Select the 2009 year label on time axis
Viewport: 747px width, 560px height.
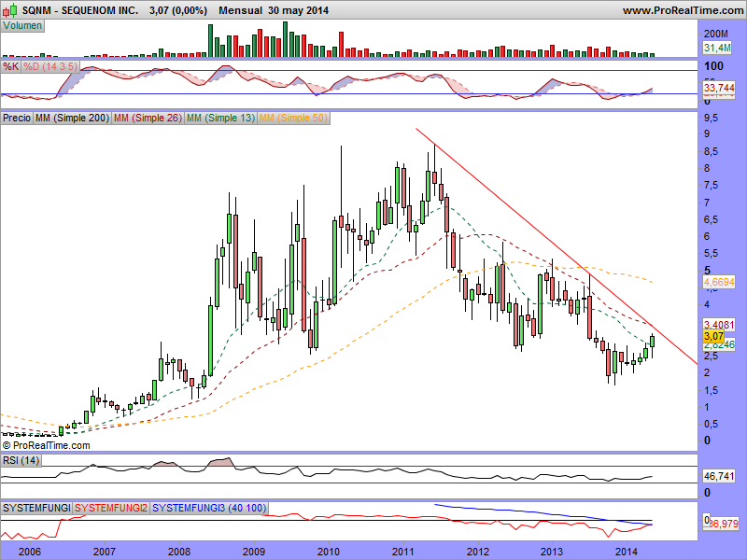click(x=254, y=552)
